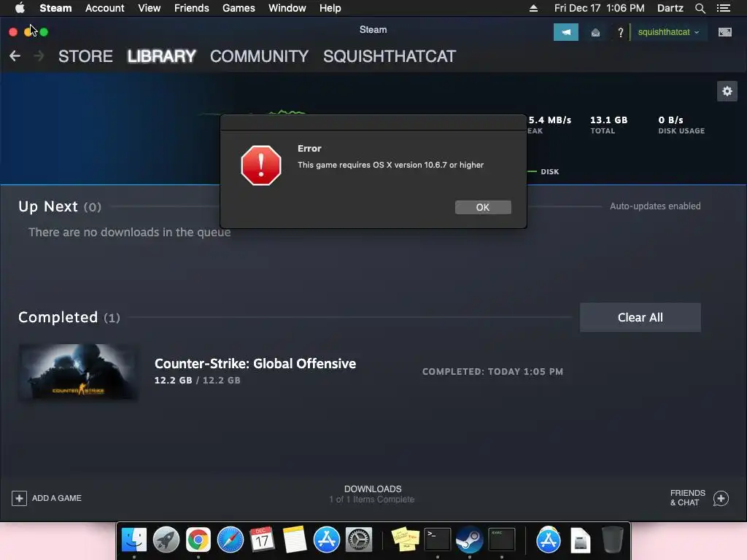Open Launchpad rocket in the Dock
Viewport: 747px width, 560px height.
click(166, 540)
